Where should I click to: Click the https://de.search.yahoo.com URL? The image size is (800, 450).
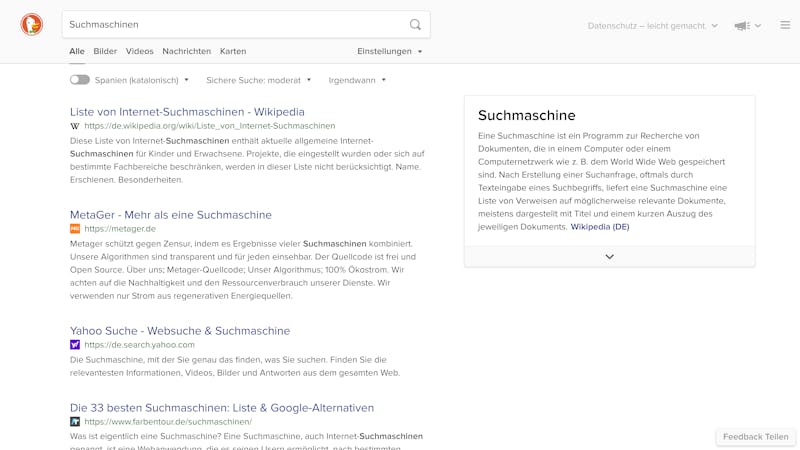[139, 345]
